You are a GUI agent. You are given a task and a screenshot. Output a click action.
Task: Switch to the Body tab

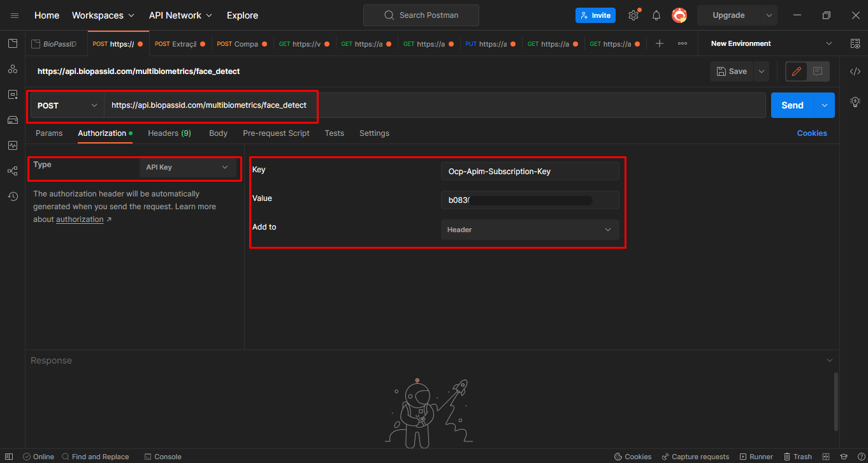click(x=218, y=133)
